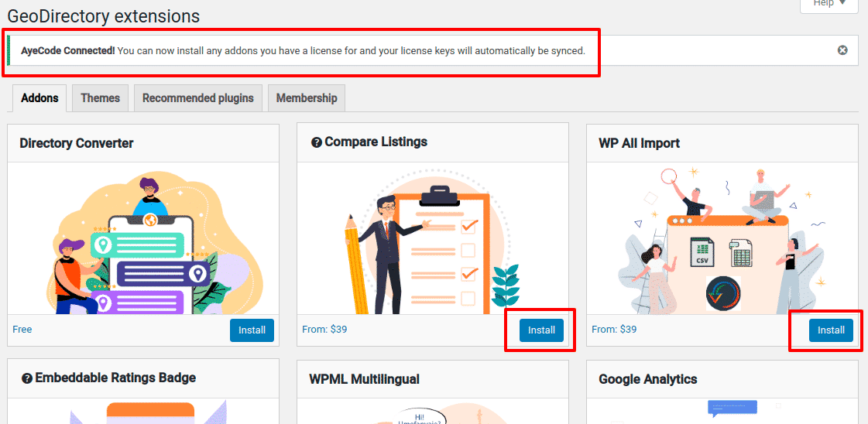This screenshot has width=868, height=424.
Task: Click the Google Analytics card title
Action: (x=647, y=379)
